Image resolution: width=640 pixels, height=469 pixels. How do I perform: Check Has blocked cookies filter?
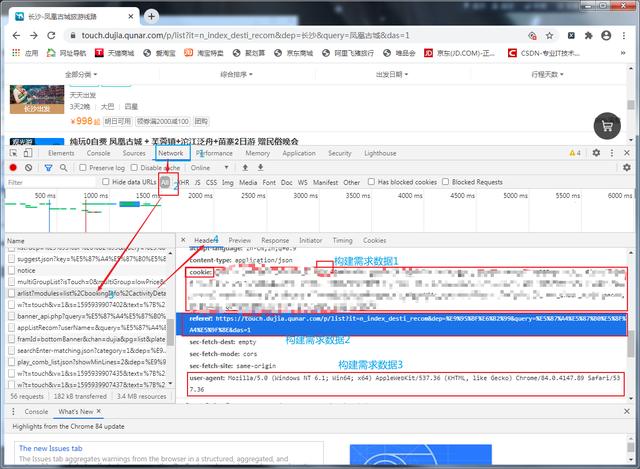pyautogui.click(x=371, y=182)
